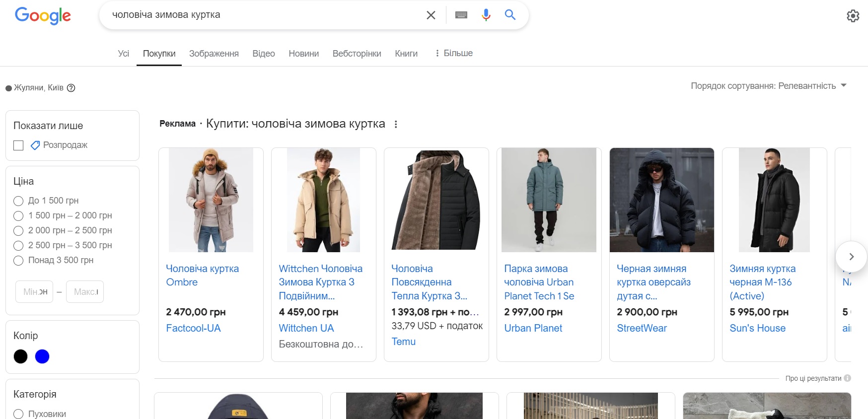The image size is (868, 419).
Task: Switch to the Відео tab
Action: pyautogui.click(x=264, y=54)
